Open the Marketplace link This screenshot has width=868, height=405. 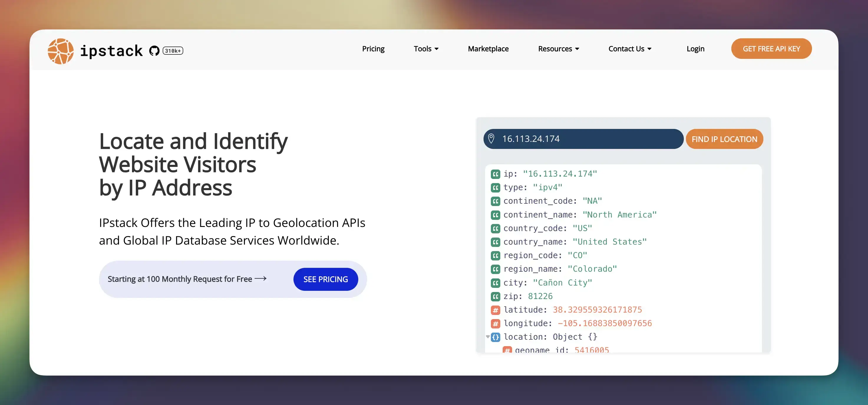[x=488, y=49]
